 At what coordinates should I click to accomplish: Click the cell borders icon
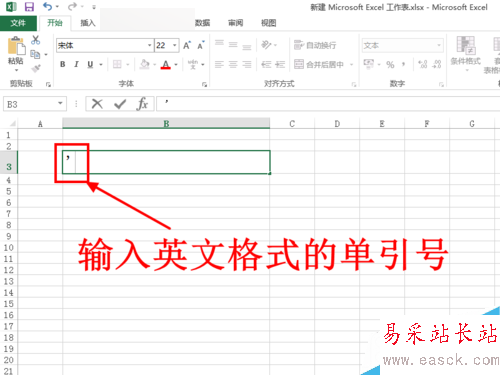click(117, 64)
